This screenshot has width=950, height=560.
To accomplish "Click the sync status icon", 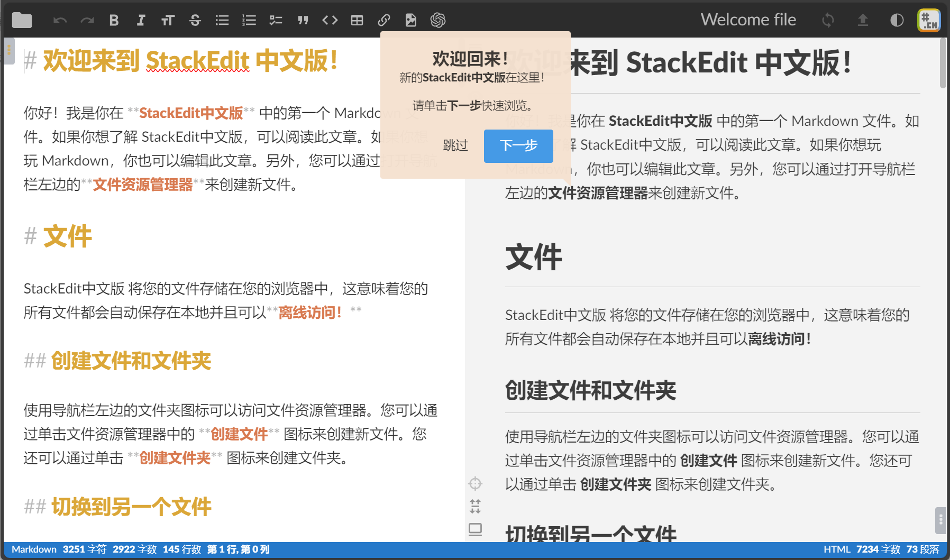I will [x=828, y=20].
